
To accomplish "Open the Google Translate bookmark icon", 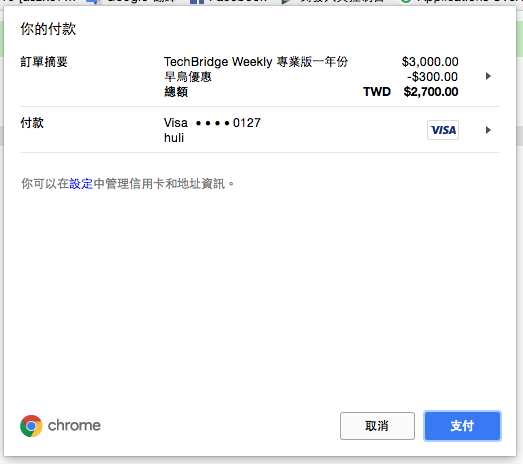I will [x=93, y=2].
